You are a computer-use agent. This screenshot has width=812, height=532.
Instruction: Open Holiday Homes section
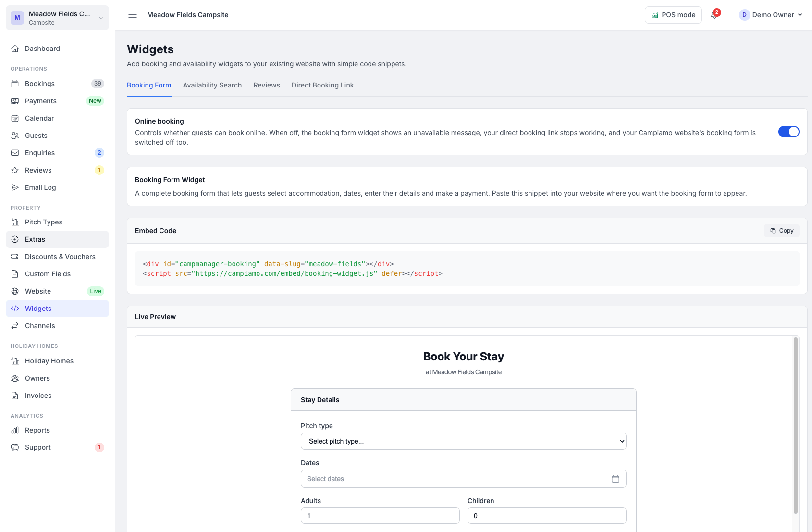click(x=58, y=361)
